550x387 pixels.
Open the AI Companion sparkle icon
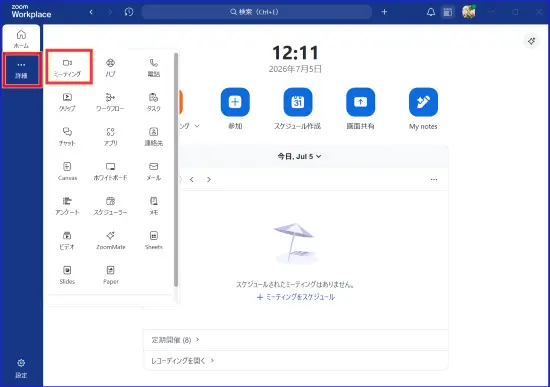(531, 41)
